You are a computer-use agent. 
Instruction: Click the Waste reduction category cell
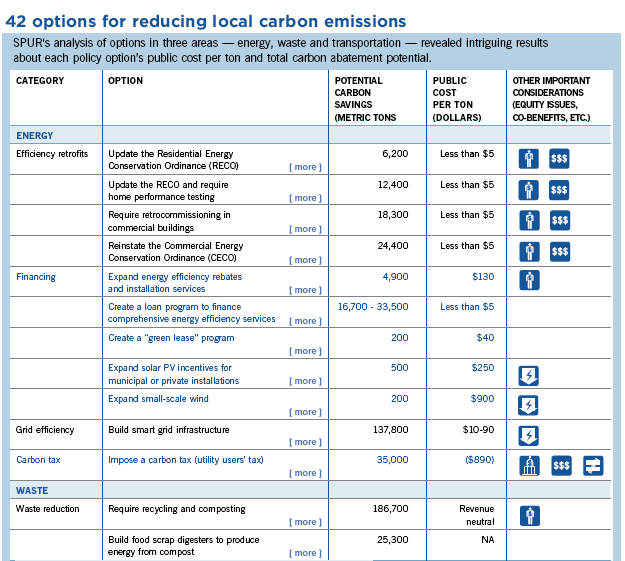[x=47, y=509]
